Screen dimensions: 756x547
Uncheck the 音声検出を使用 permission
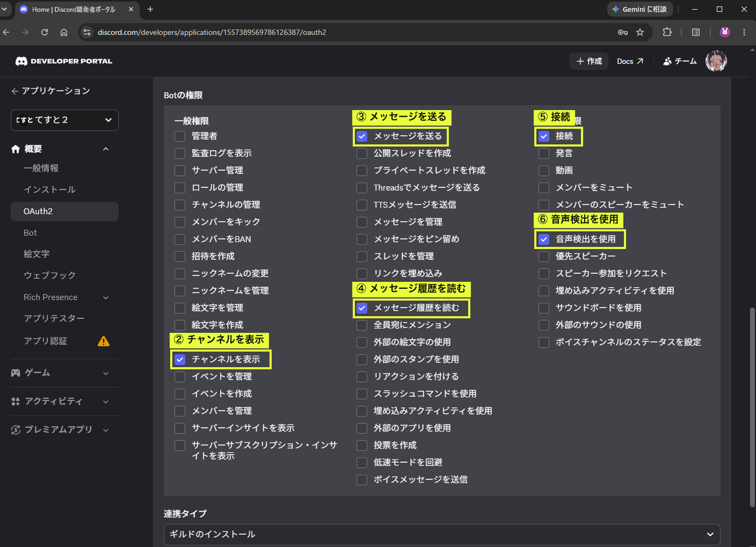[544, 239]
